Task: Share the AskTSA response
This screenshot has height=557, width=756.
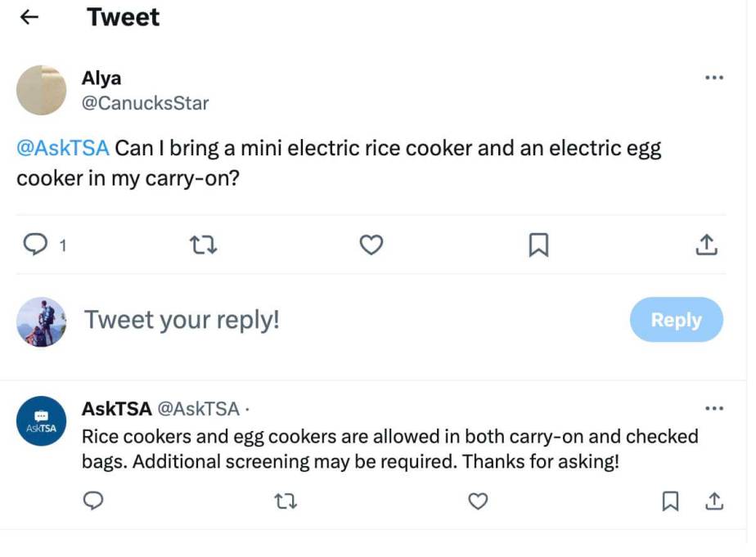Action: [x=713, y=501]
